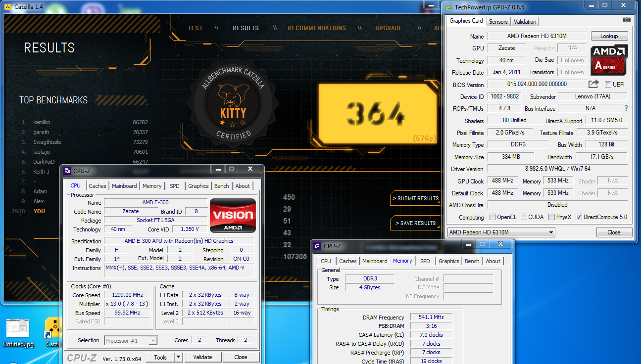Click the CPU-Z Memory window title icon
641x364 pixels.
(x=317, y=246)
